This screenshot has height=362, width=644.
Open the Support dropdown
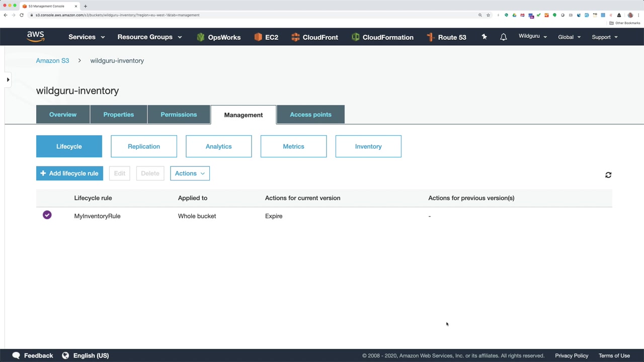[x=604, y=37]
